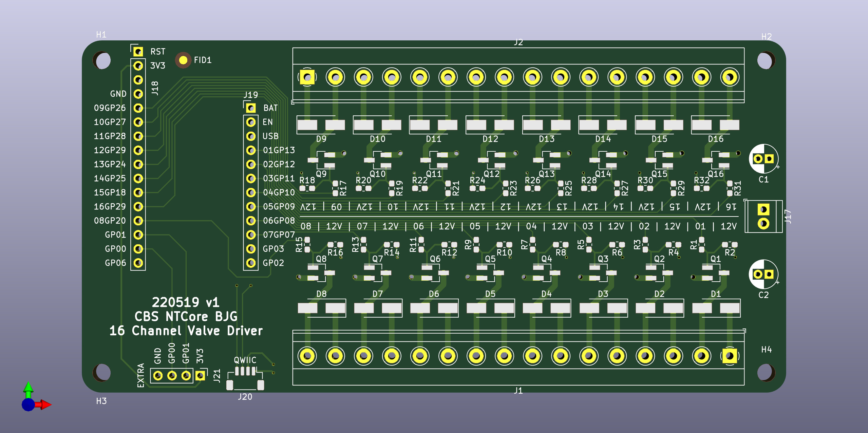Image resolution: width=868 pixels, height=433 pixels.
Task: Click the '02GP12' pin label
Action: coord(279,164)
